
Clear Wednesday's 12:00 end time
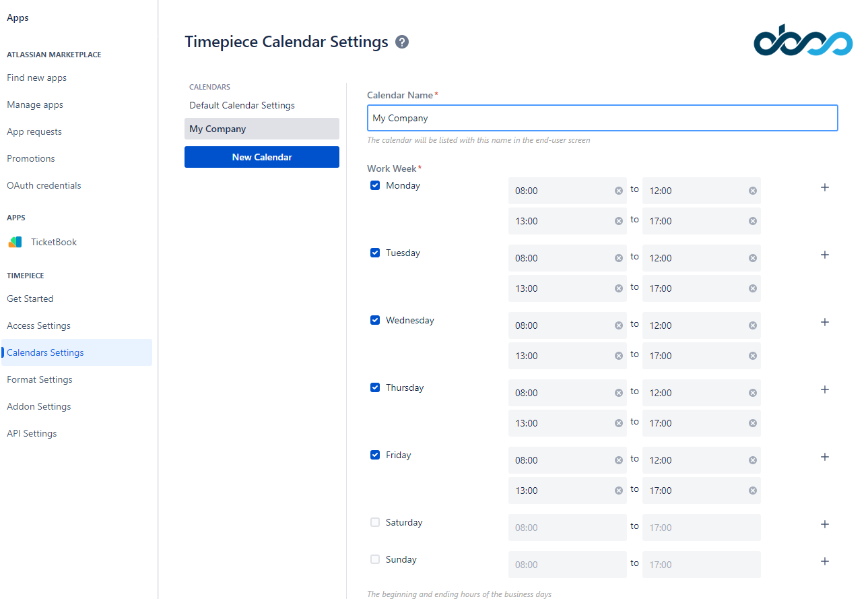point(752,325)
